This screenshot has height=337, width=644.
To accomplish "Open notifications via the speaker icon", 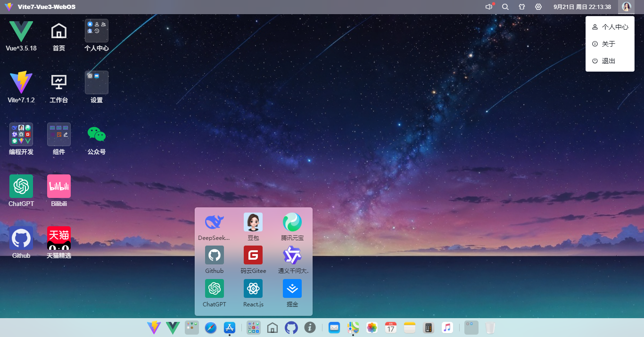I will (x=489, y=7).
